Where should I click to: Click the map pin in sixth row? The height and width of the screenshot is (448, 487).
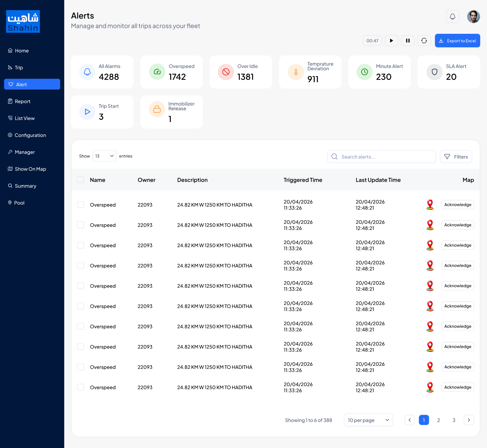click(x=430, y=306)
